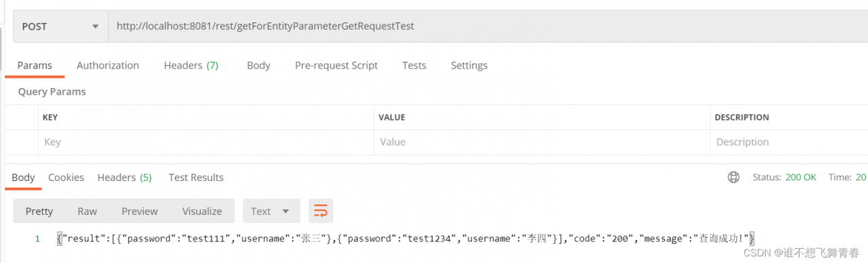Toggle the wrap lines icon in response toolbar
The height and width of the screenshot is (263, 868).
(321, 211)
